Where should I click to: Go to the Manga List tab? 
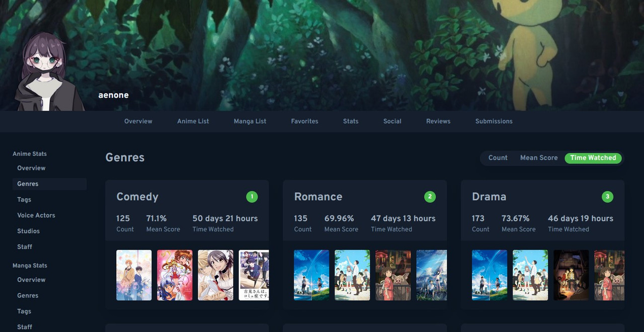click(x=250, y=121)
